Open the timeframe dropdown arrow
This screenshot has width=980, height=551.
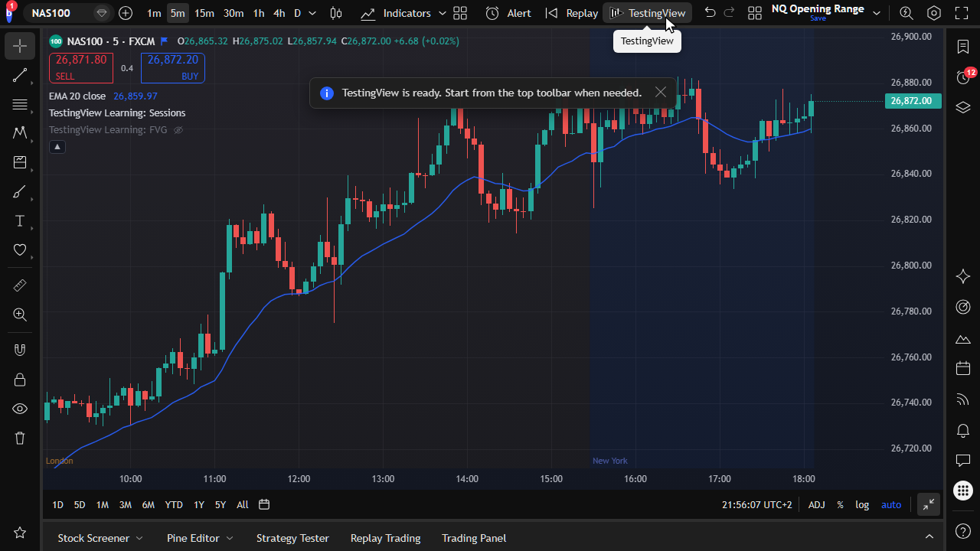point(312,13)
